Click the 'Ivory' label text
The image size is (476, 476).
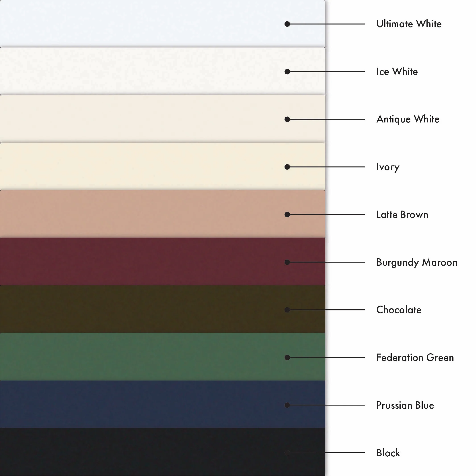pyautogui.click(x=388, y=167)
